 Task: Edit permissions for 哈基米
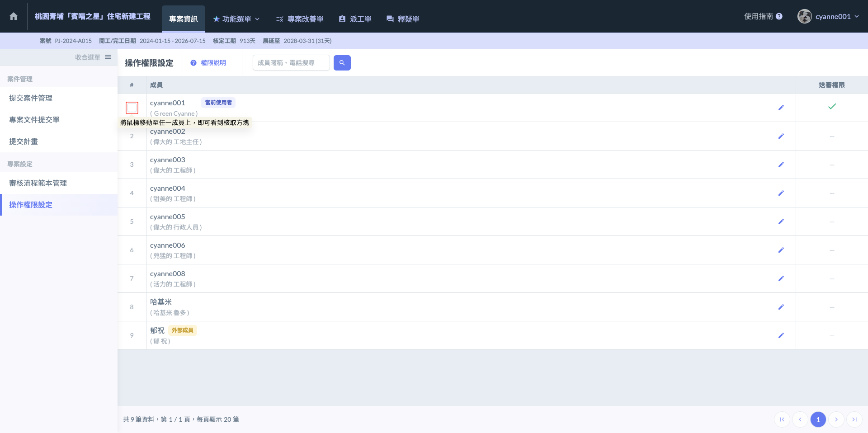click(x=781, y=307)
